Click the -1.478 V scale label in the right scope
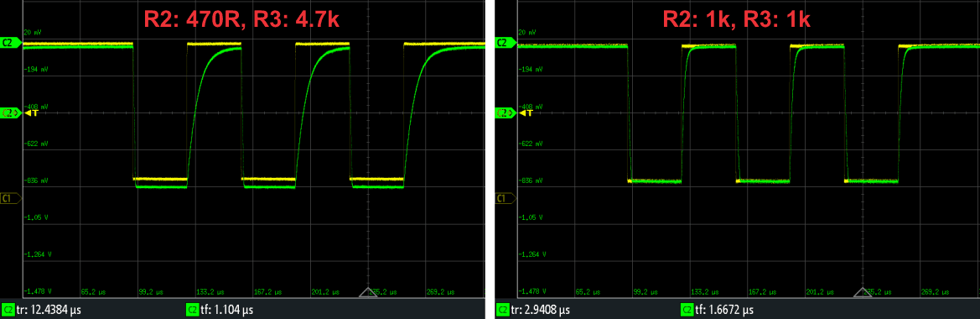The image size is (980, 319). [x=532, y=291]
